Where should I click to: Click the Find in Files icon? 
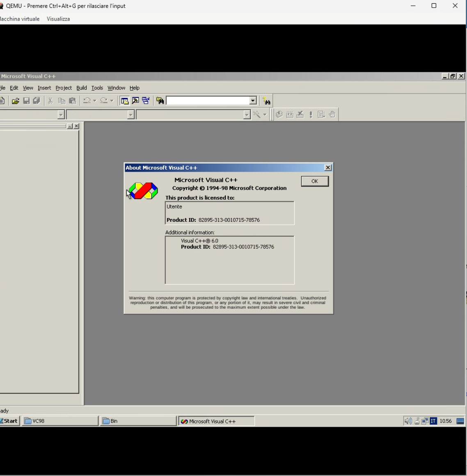tap(160, 101)
